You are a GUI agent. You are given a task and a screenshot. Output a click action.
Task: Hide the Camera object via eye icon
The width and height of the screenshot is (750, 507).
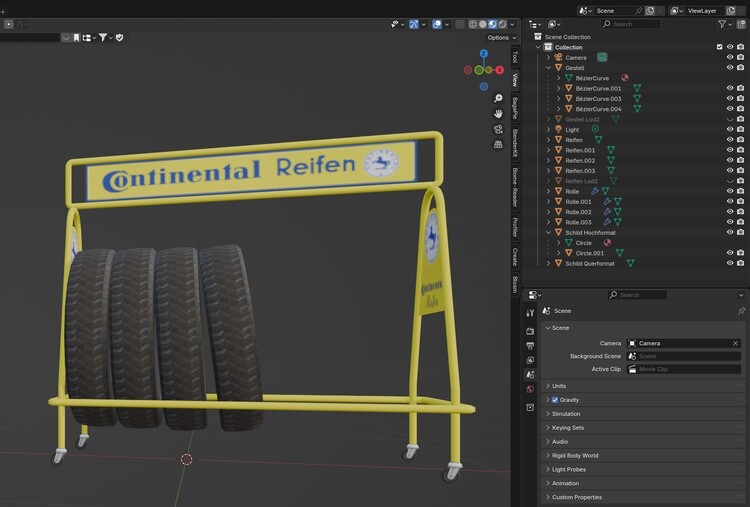point(729,57)
